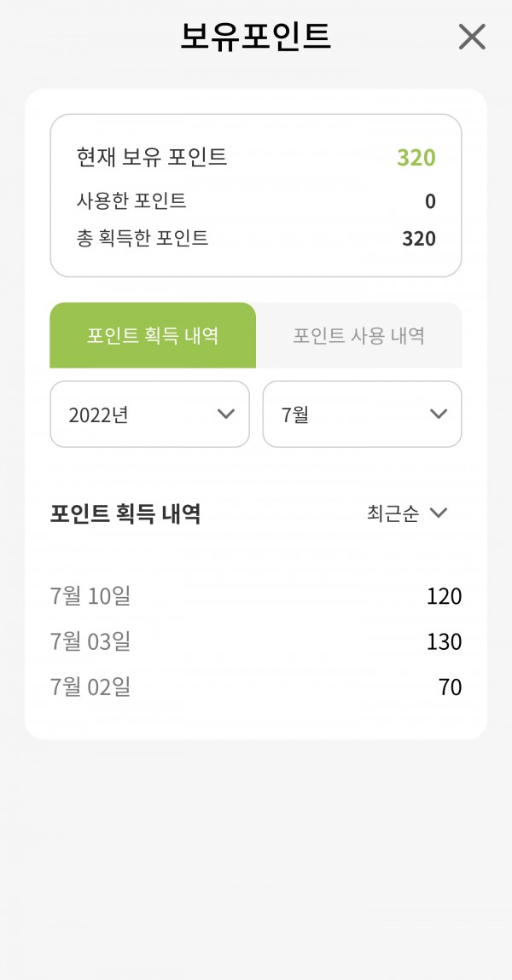
Task: Close the 보유포인트 screen with X icon
Action: click(x=472, y=37)
